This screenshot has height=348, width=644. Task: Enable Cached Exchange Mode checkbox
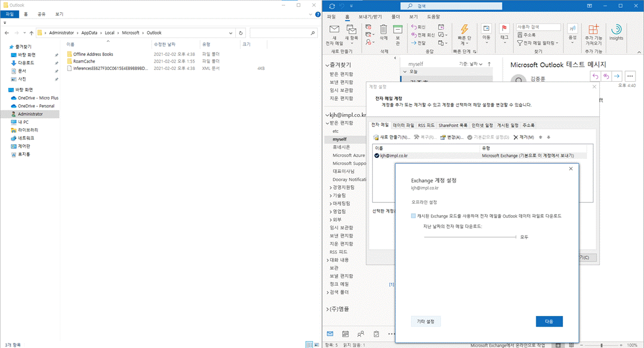[413, 216]
